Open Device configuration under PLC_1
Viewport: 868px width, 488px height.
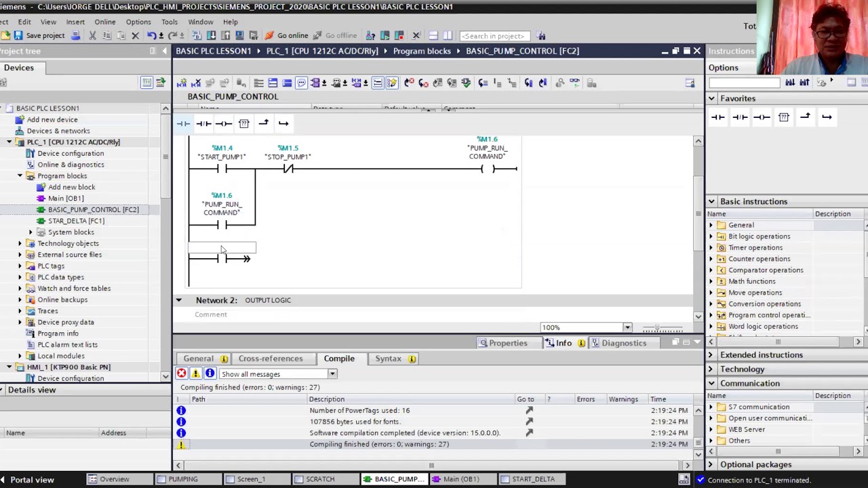click(71, 153)
